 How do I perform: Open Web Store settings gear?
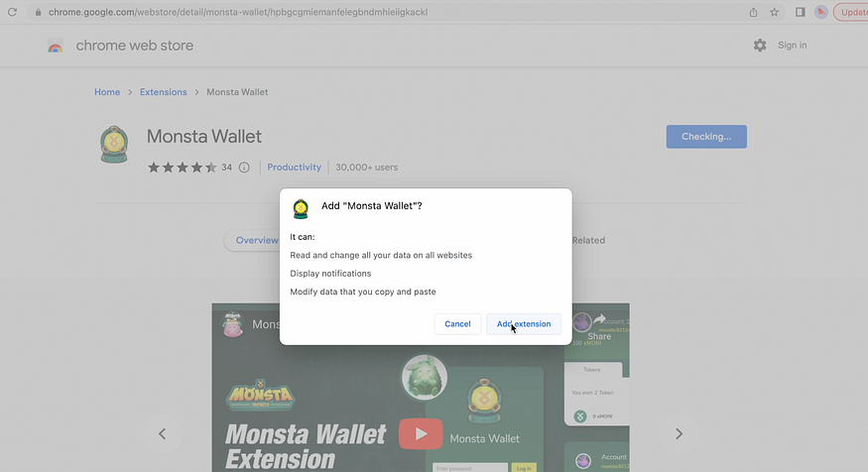pyautogui.click(x=760, y=46)
